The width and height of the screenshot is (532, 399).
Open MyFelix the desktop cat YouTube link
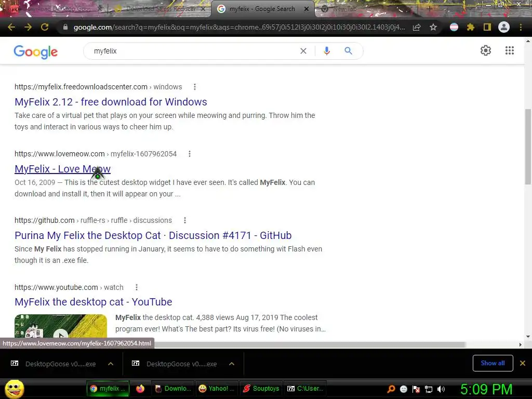[x=94, y=302]
